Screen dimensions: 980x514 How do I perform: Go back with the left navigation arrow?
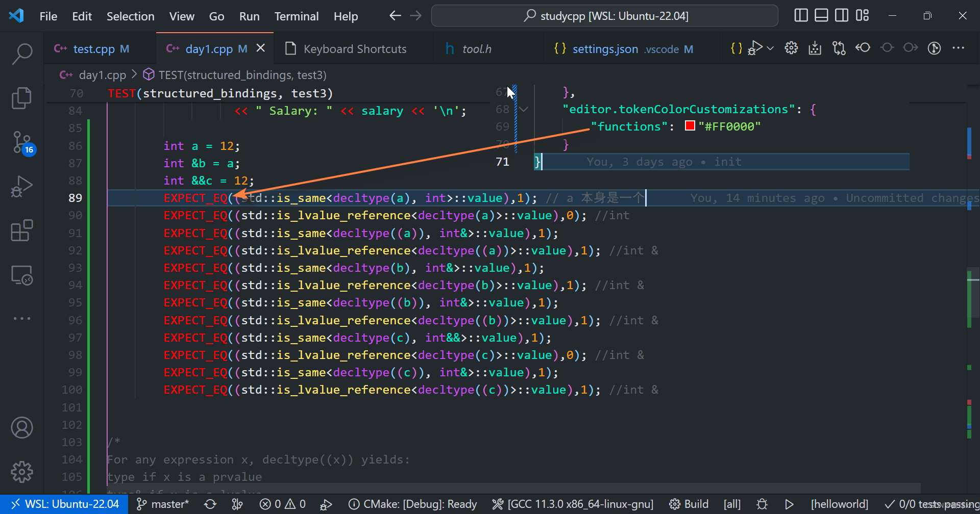tap(395, 16)
